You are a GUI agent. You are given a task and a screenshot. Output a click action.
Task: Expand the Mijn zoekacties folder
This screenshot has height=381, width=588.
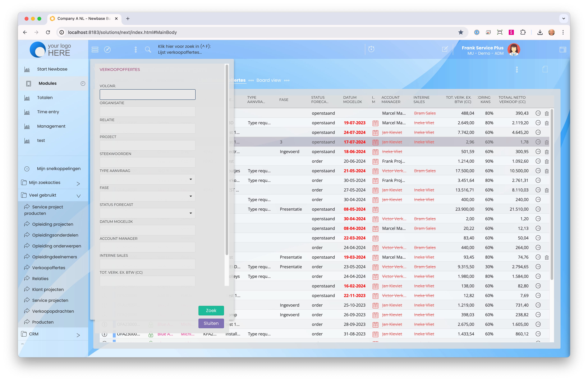[78, 183]
